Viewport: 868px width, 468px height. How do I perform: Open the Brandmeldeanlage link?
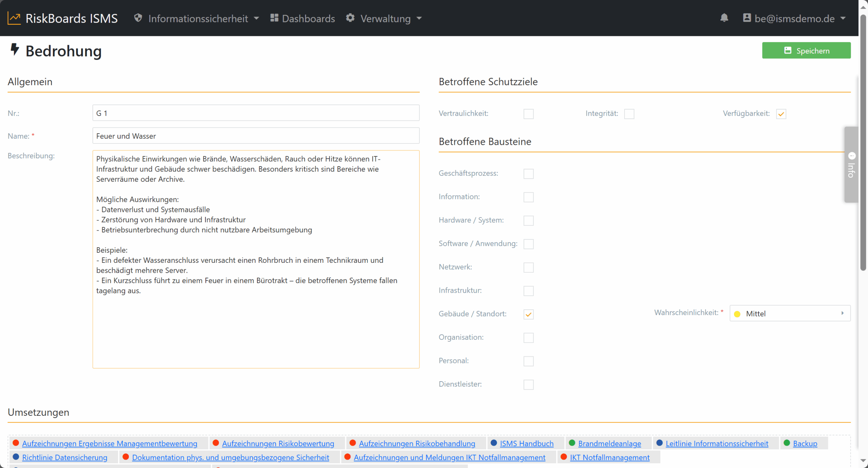(x=610, y=443)
